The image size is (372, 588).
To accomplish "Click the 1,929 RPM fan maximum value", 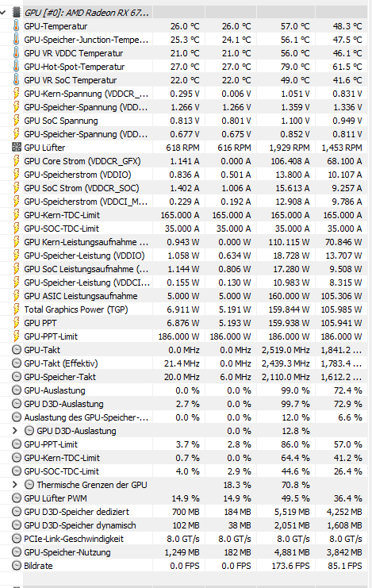I will (x=290, y=148).
